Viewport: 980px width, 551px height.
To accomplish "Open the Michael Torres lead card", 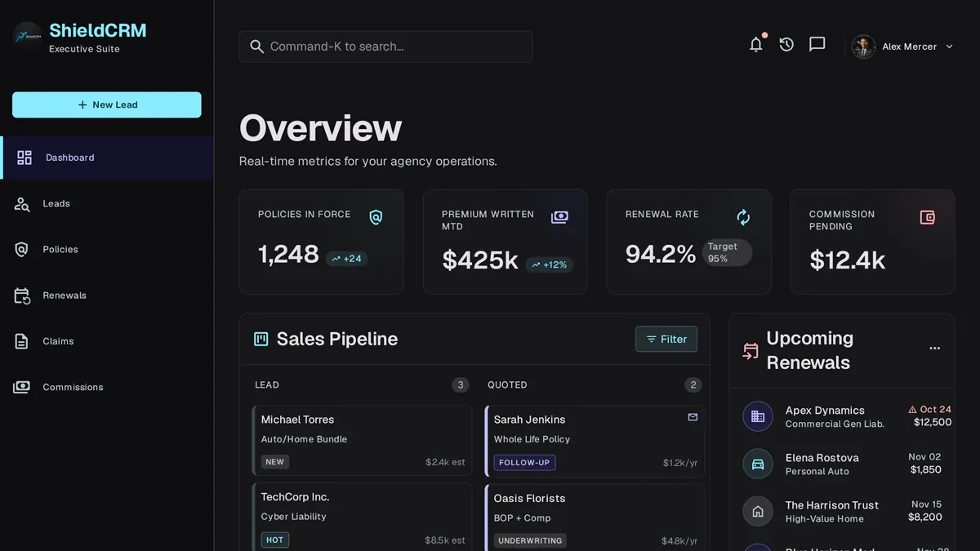I will point(362,441).
